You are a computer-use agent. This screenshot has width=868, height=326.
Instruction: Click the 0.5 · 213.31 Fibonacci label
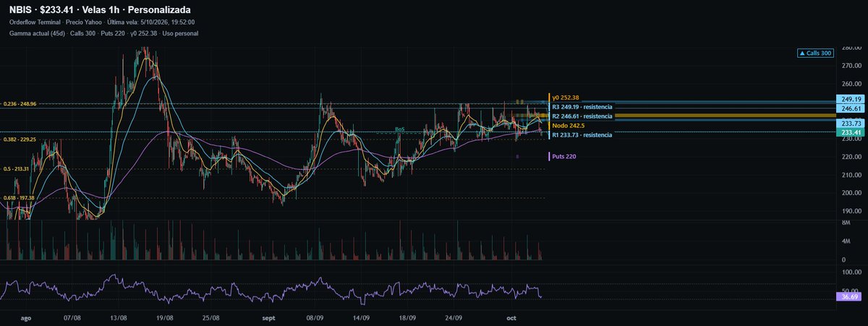click(x=16, y=168)
